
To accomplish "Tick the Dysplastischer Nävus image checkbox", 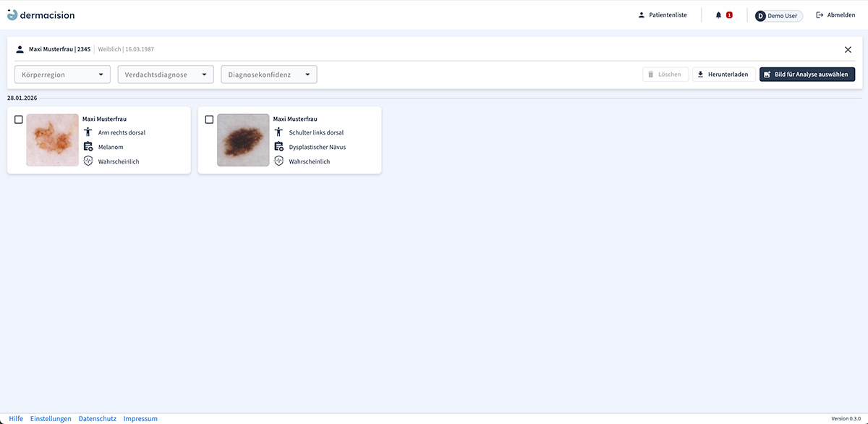I will pos(210,119).
